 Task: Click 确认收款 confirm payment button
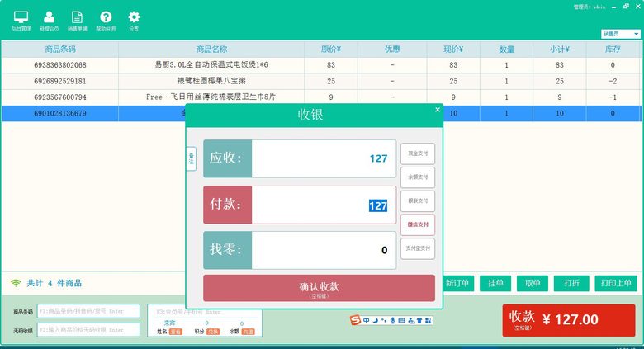(320, 288)
